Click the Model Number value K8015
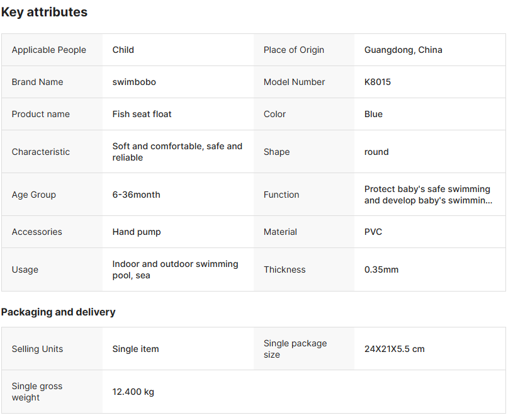This screenshot has width=513, height=420. coord(378,82)
